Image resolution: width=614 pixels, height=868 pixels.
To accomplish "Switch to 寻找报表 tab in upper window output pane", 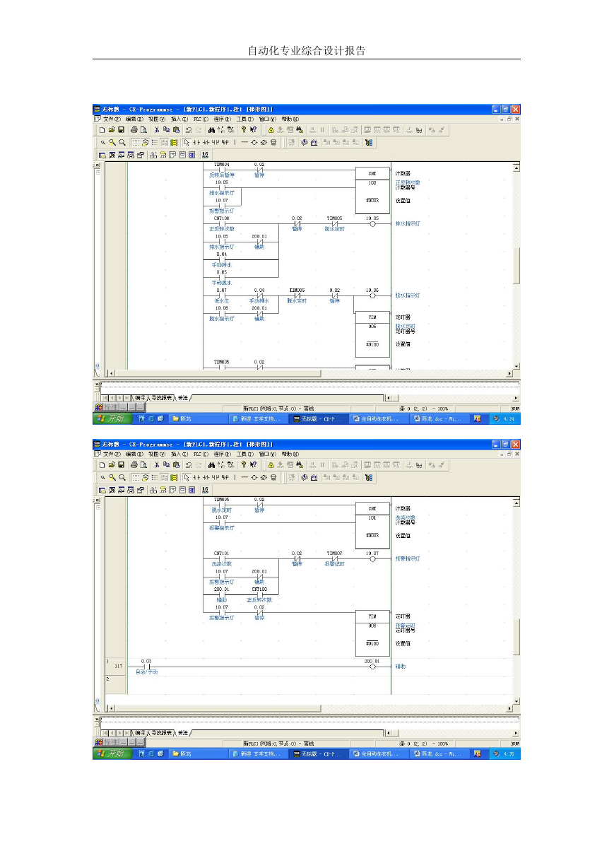I will tap(161, 398).
